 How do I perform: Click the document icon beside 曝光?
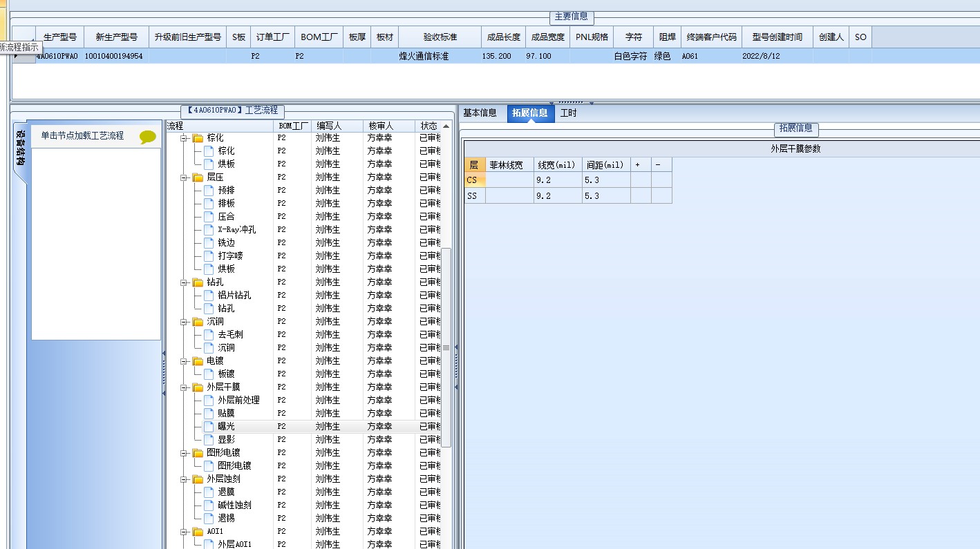coord(209,426)
